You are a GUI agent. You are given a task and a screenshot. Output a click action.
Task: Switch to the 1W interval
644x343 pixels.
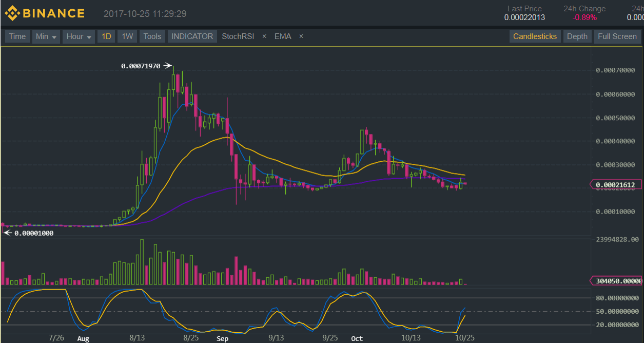pyautogui.click(x=127, y=36)
